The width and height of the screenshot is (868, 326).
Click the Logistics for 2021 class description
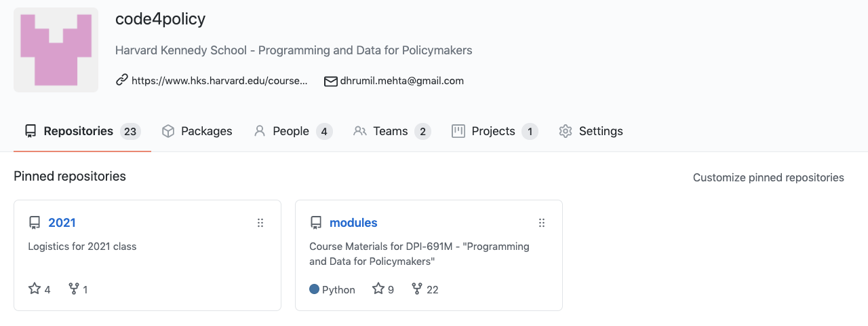point(82,247)
